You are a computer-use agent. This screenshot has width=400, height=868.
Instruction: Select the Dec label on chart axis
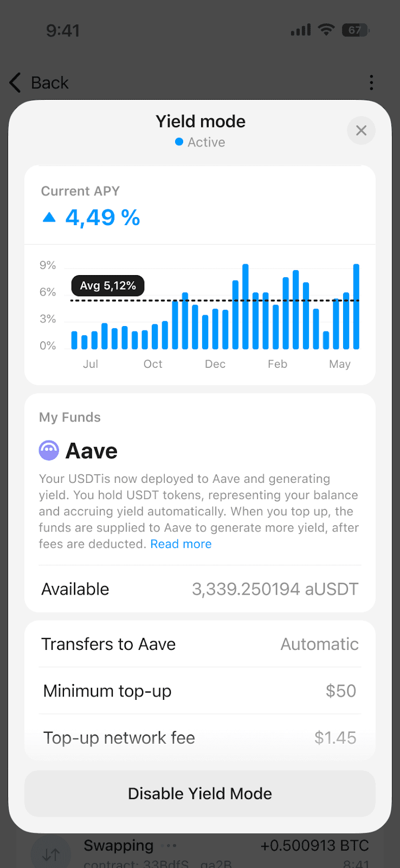pos(215,364)
